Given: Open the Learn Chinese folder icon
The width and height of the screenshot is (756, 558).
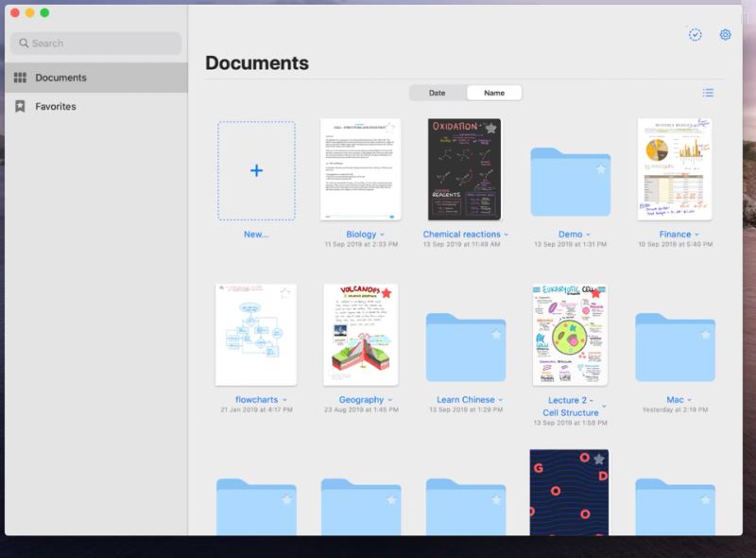Looking at the screenshot, I should tap(465, 347).
